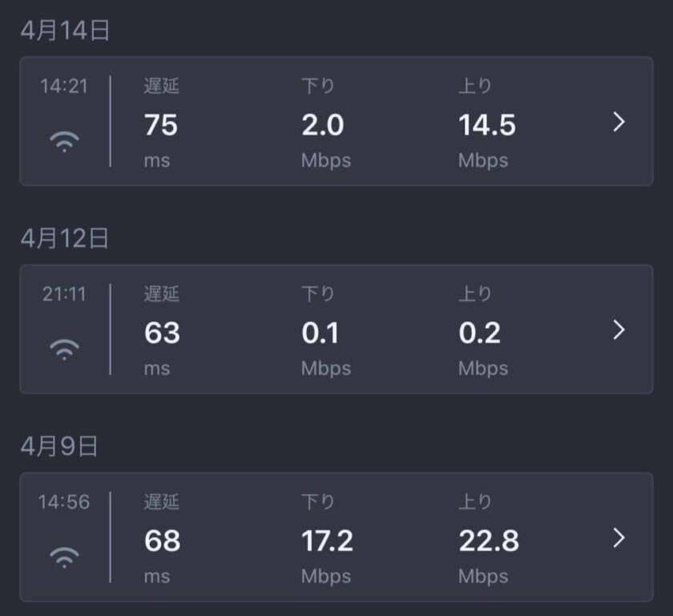The image size is (673, 616).
Task: Select the 17.2 Mbps download value
Action: [327, 541]
